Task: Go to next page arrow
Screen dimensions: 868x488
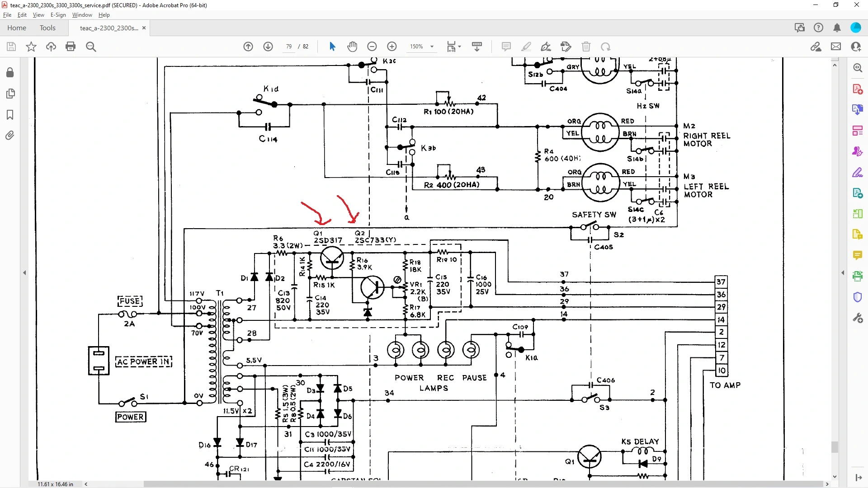Action: [x=268, y=47]
